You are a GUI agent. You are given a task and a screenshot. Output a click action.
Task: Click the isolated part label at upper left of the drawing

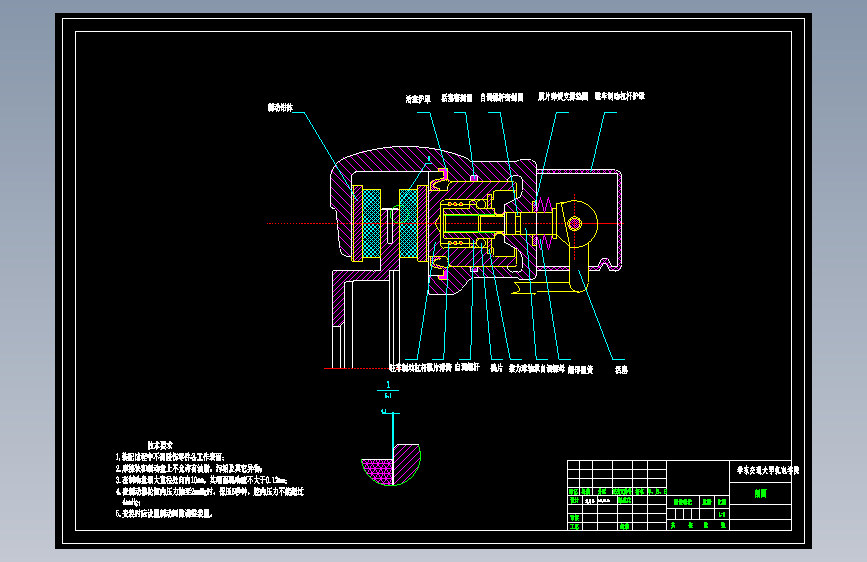(x=280, y=107)
